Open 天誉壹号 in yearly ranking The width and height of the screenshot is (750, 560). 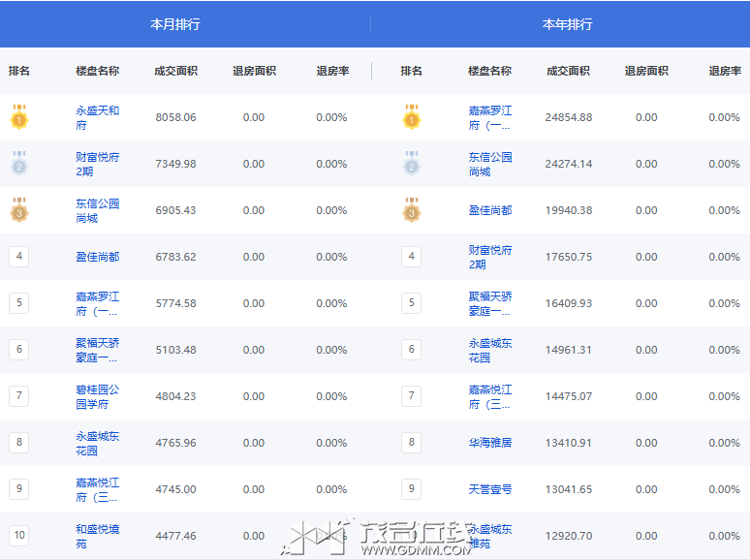coord(489,489)
